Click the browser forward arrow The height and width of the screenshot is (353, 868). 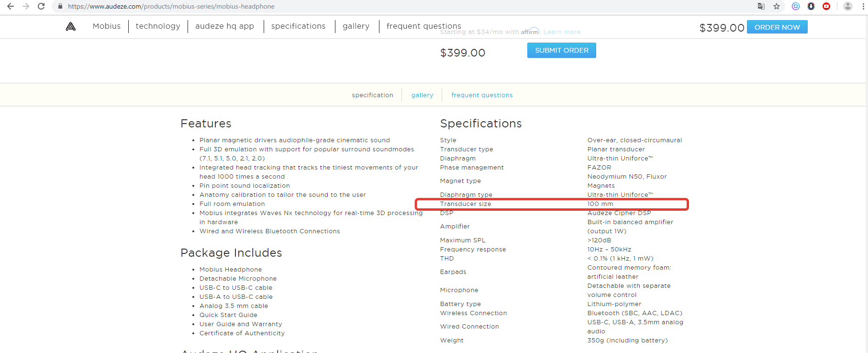tap(26, 6)
